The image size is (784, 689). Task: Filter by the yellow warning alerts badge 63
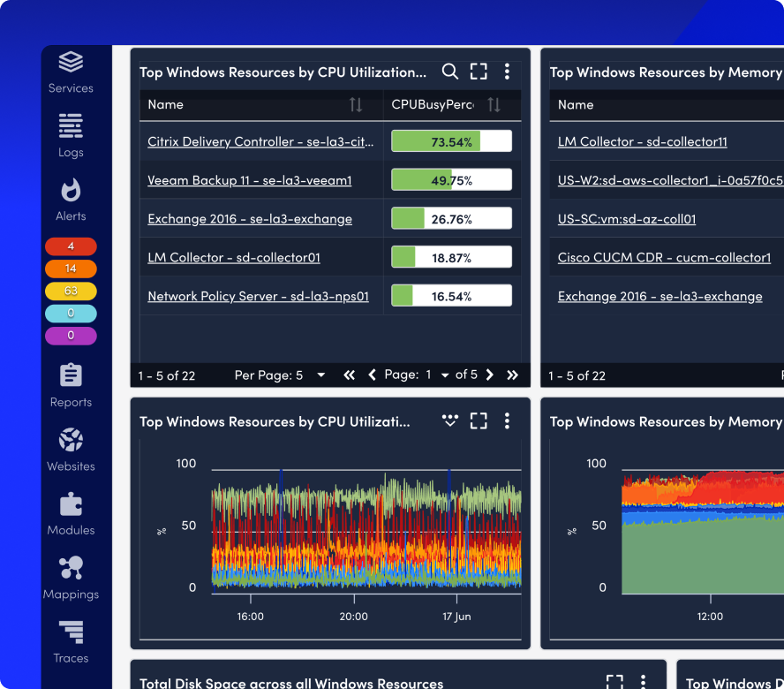click(71, 291)
